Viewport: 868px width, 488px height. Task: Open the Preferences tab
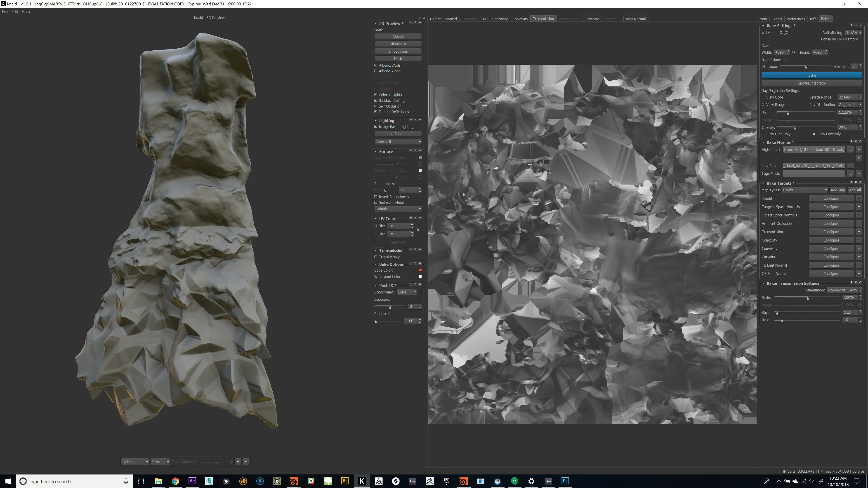pyautogui.click(x=796, y=19)
